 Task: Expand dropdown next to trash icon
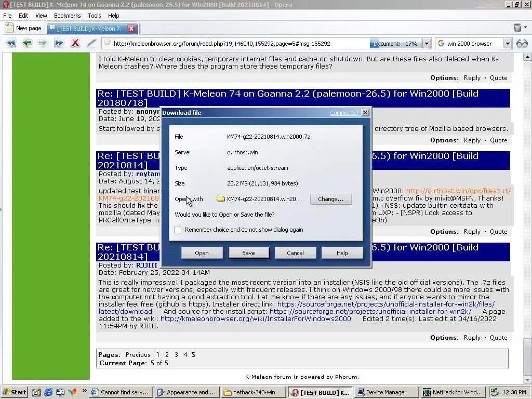526,28
